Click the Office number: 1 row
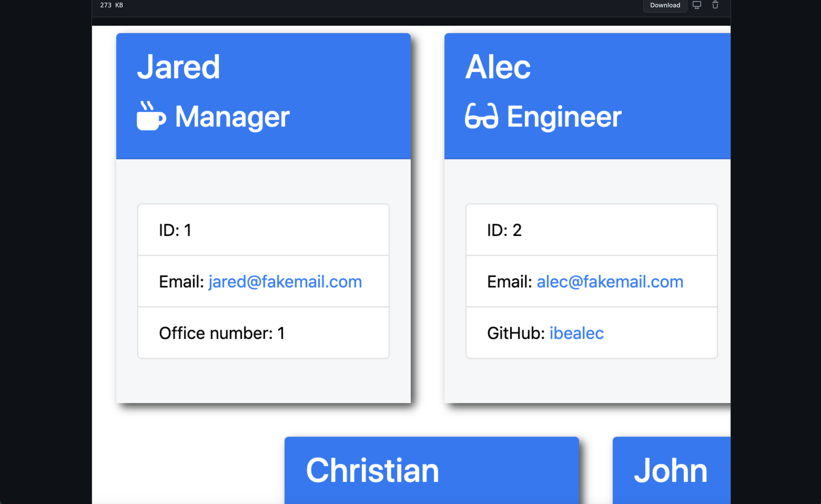This screenshot has width=821, height=504. tap(263, 333)
